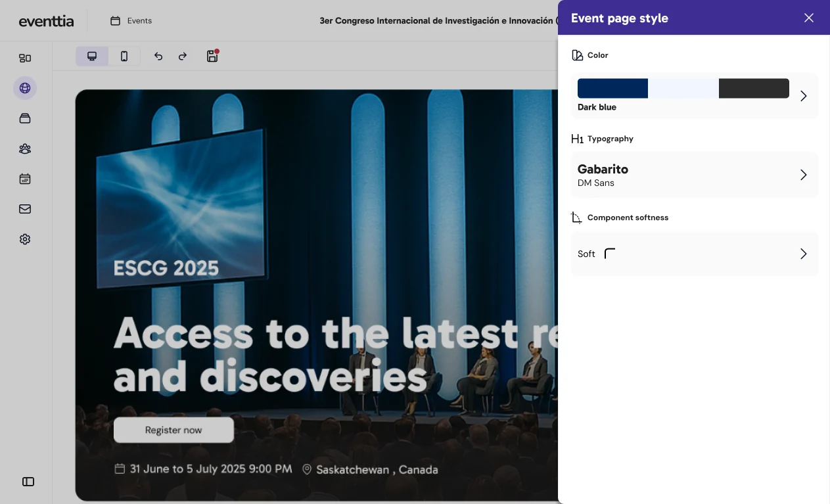The image size is (830, 504).
Task: Click the dark gray color swatch
Action: (754, 88)
